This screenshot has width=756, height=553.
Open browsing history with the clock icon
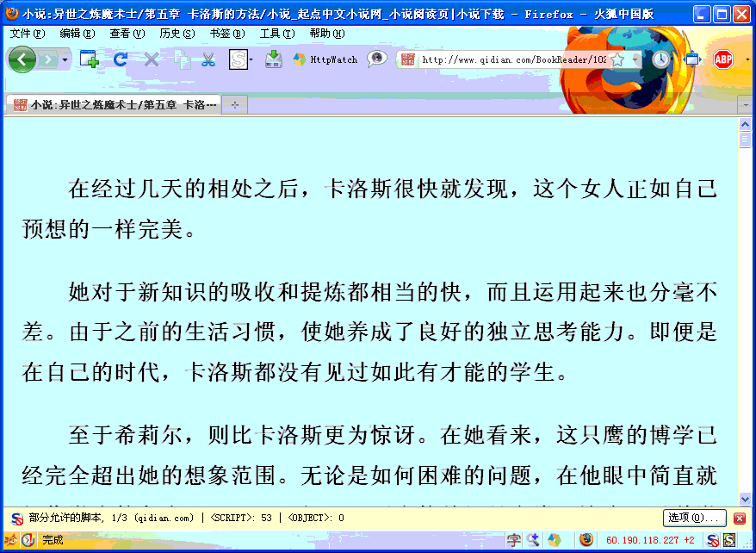[x=661, y=59]
